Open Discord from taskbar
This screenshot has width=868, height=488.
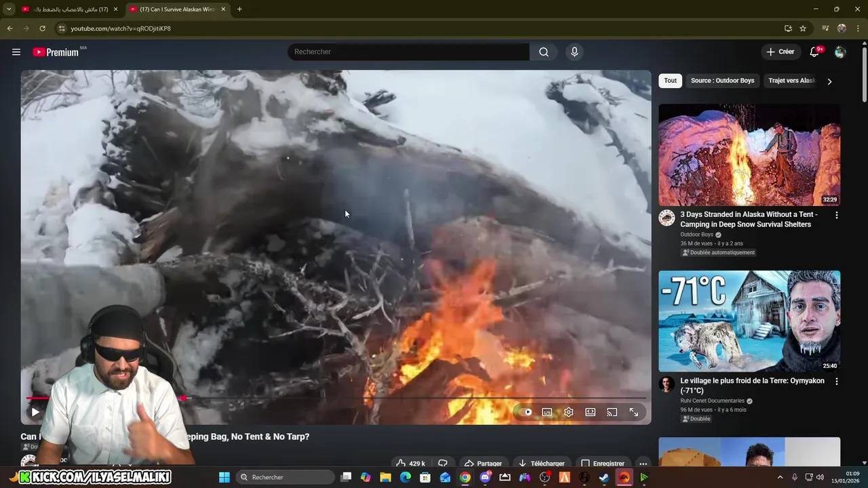tap(485, 477)
